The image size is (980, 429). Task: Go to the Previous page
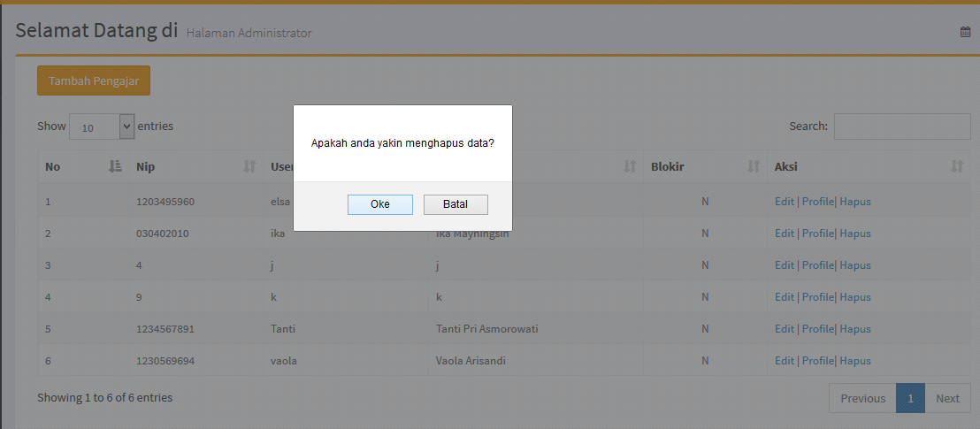point(862,398)
